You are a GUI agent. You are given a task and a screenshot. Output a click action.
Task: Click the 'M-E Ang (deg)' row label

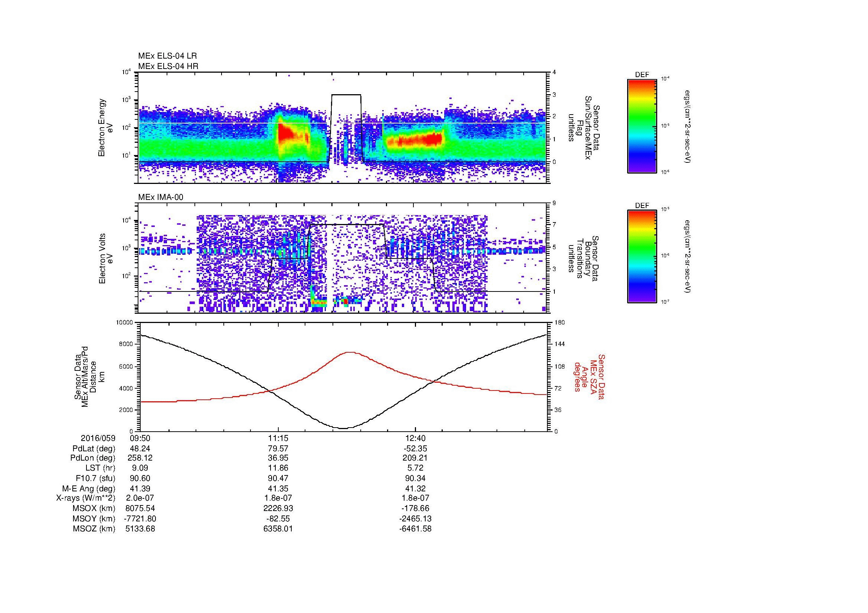tap(89, 488)
